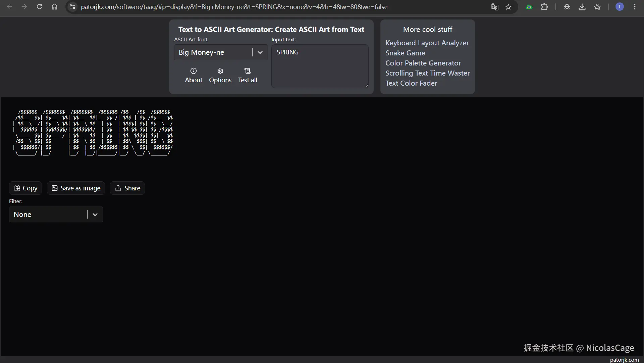
Task: Open the Text Color Fader link
Action: pos(411,83)
